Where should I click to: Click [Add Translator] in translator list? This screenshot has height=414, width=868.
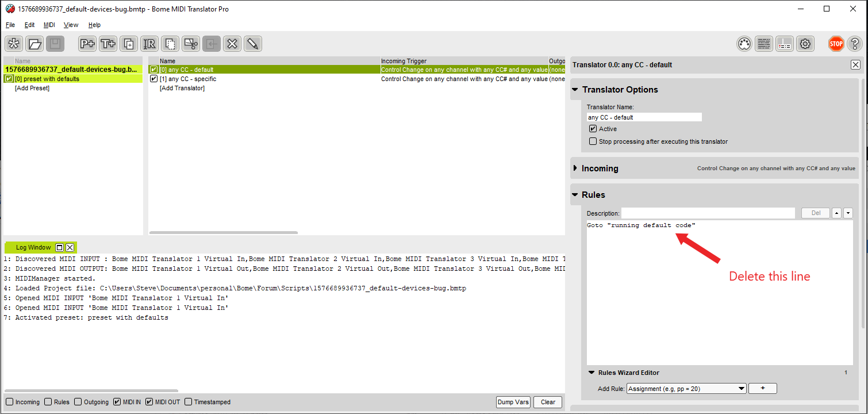182,88
